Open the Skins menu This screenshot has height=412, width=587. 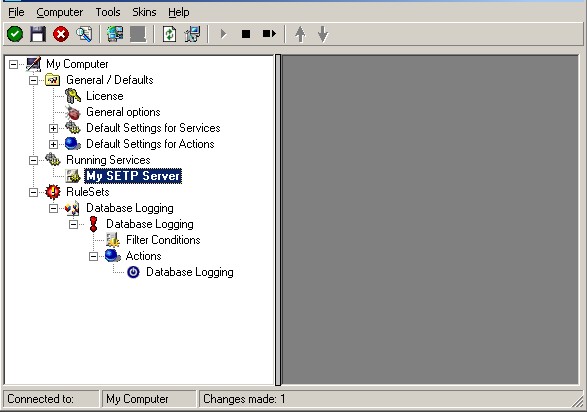(x=144, y=12)
